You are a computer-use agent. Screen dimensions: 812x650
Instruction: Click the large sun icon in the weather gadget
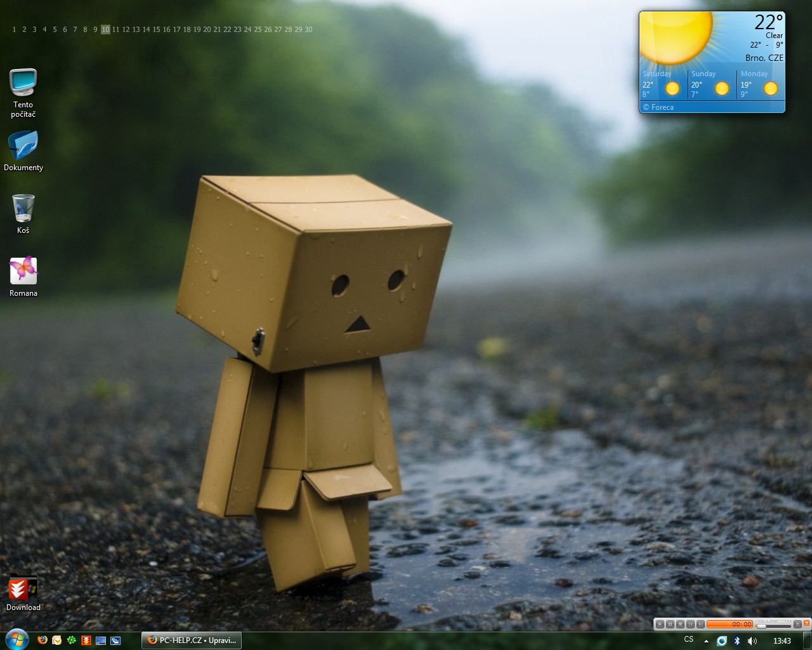tap(674, 37)
